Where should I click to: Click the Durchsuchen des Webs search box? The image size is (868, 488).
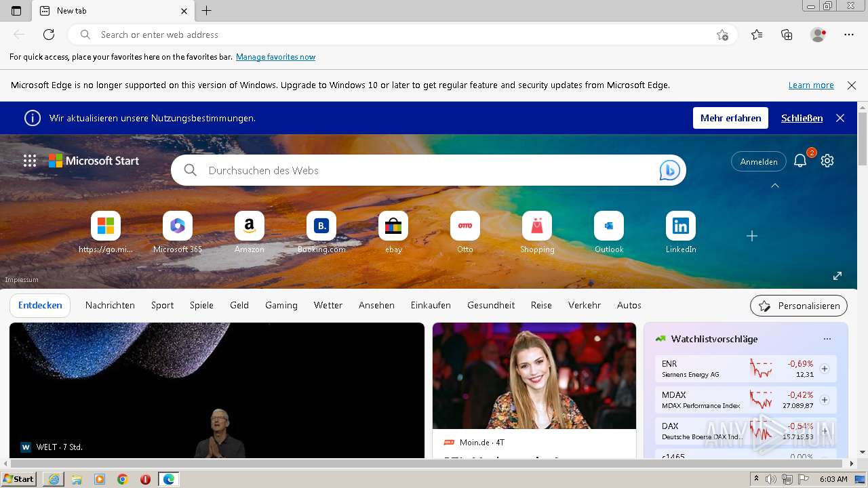(x=429, y=171)
